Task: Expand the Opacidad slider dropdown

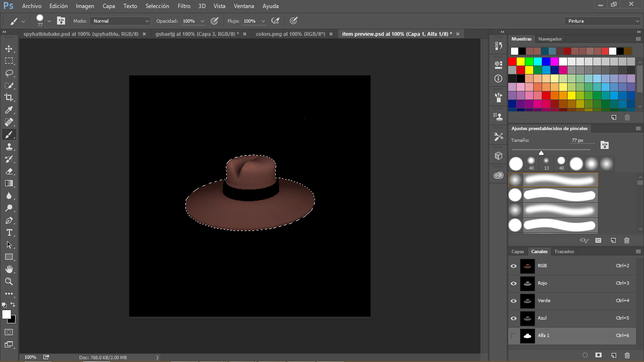Action: [203, 21]
